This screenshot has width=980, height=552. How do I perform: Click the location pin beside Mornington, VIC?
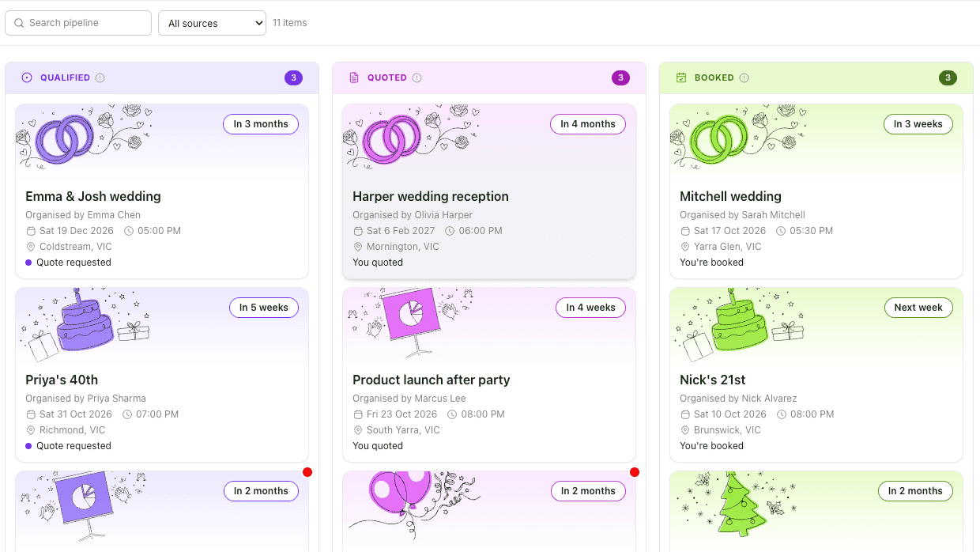358,247
